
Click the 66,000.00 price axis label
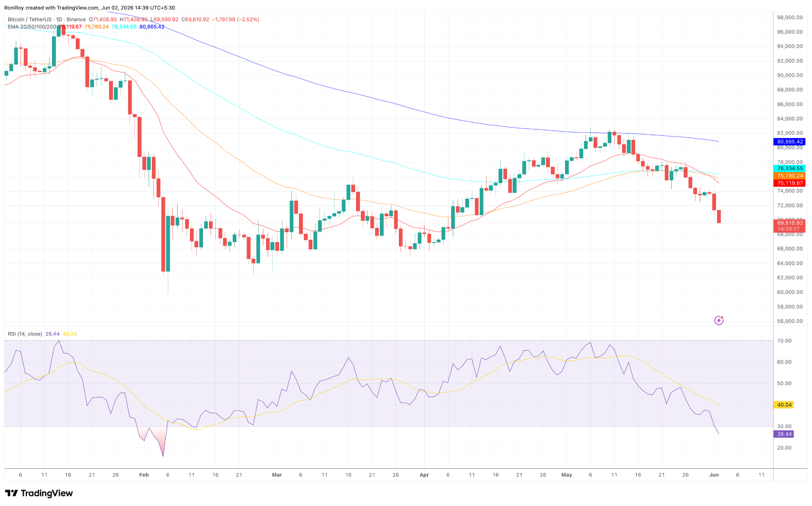coord(790,249)
